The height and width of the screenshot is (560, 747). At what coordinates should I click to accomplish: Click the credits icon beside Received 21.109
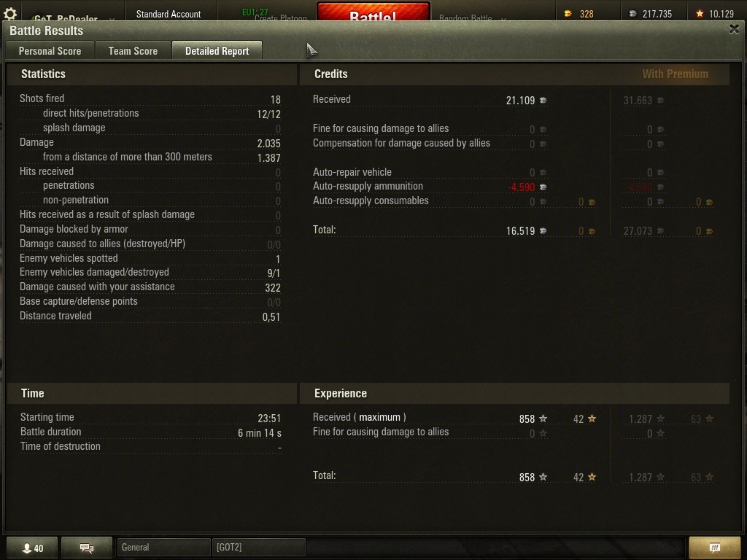click(543, 101)
